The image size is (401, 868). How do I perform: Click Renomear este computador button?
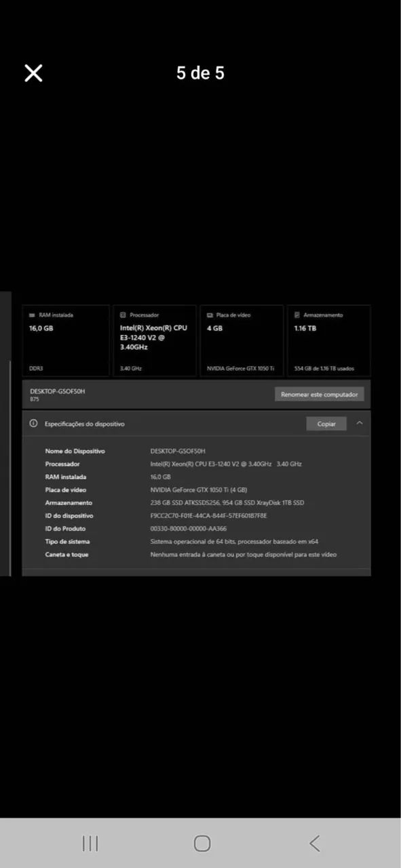coord(320,394)
